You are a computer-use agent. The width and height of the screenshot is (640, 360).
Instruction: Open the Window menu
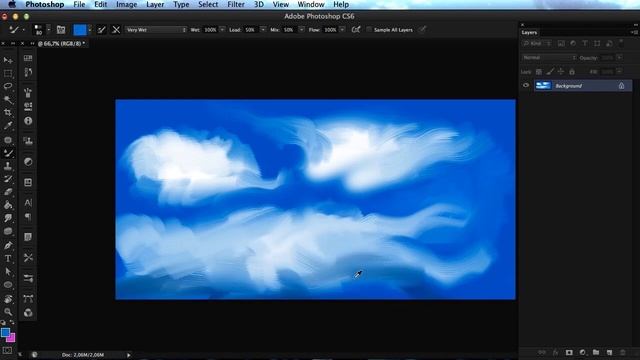click(x=311, y=4)
